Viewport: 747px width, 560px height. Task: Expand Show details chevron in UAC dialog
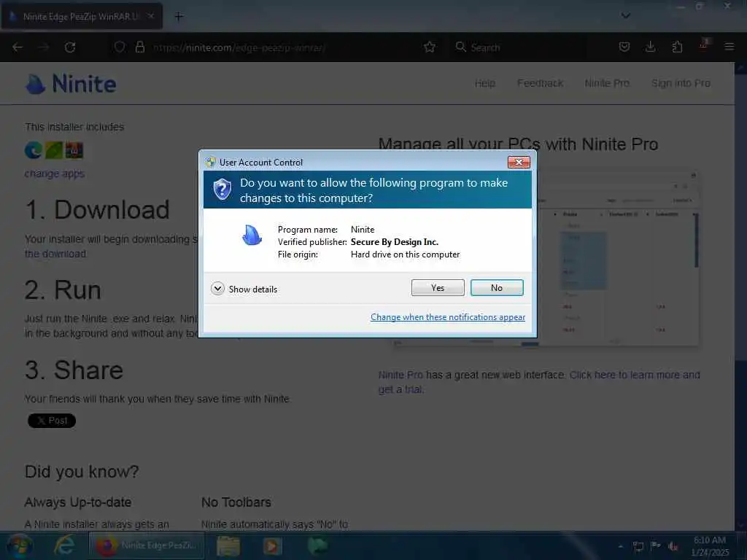pos(217,289)
